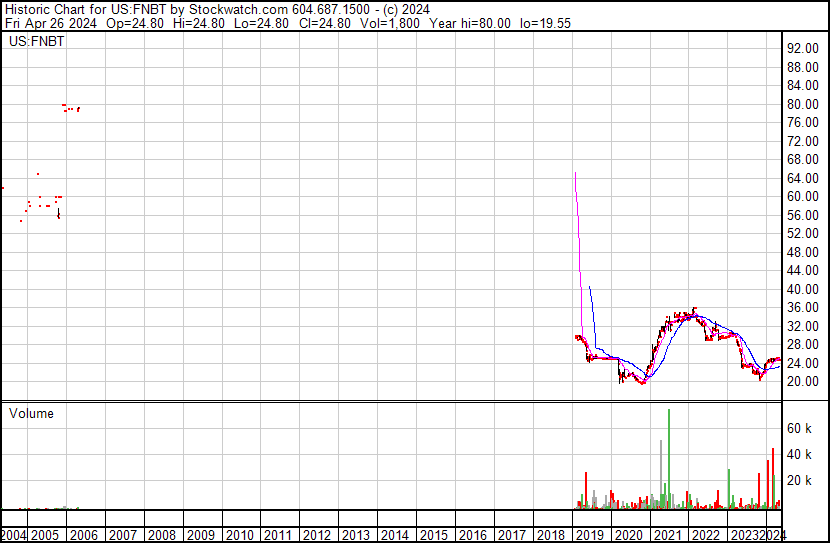Image resolution: width=830 pixels, height=543 pixels.
Task: Click the 24.00 price axis label
Action: point(803,363)
